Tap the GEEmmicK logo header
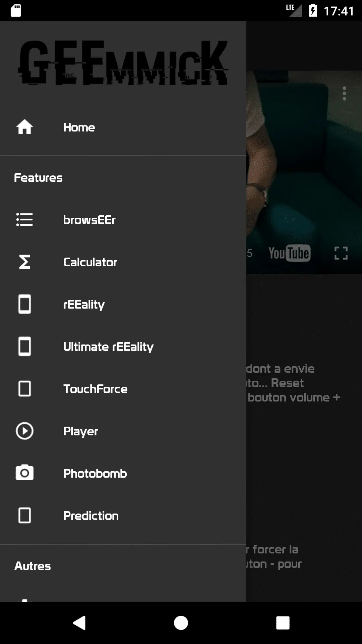 123,63
